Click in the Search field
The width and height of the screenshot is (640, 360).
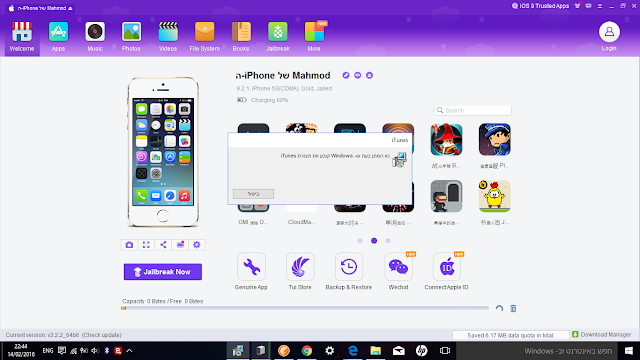pyautogui.click(x=473, y=110)
